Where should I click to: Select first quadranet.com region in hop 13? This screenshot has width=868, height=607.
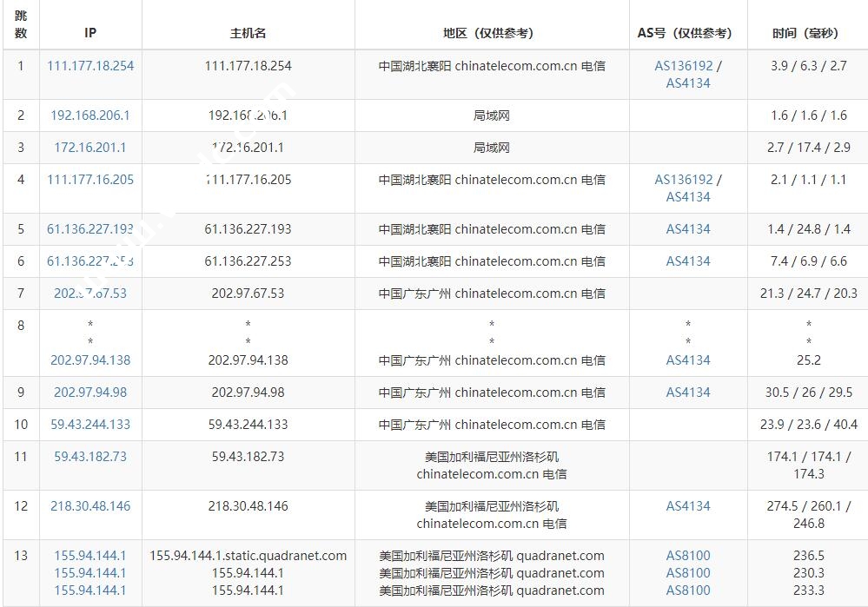click(492, 556)
